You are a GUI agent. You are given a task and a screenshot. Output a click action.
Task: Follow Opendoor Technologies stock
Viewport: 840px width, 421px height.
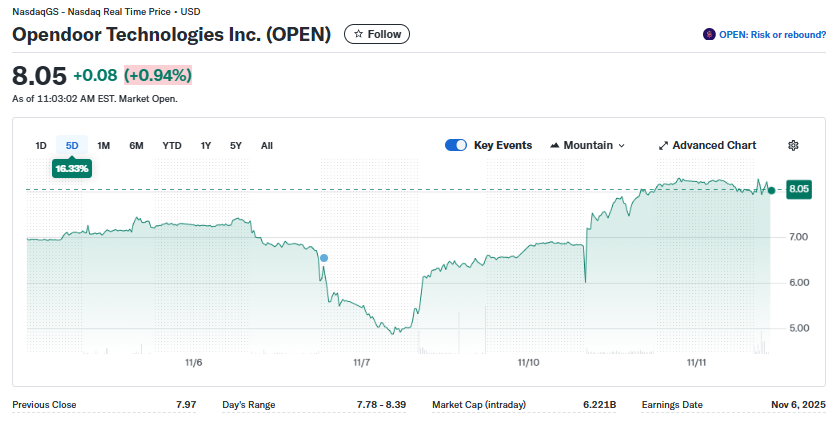377,34
